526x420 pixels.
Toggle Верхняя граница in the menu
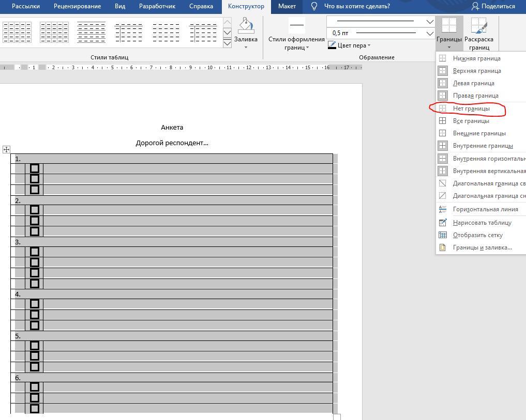(x=480, y=71)
